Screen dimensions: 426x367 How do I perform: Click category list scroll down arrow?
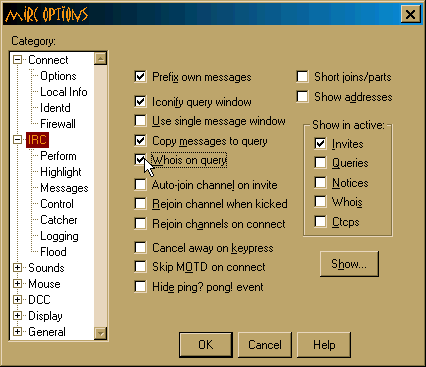(100, 333)
